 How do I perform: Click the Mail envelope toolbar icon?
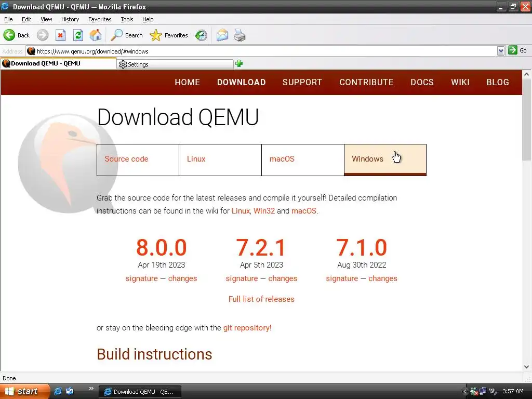pos(222,35)
